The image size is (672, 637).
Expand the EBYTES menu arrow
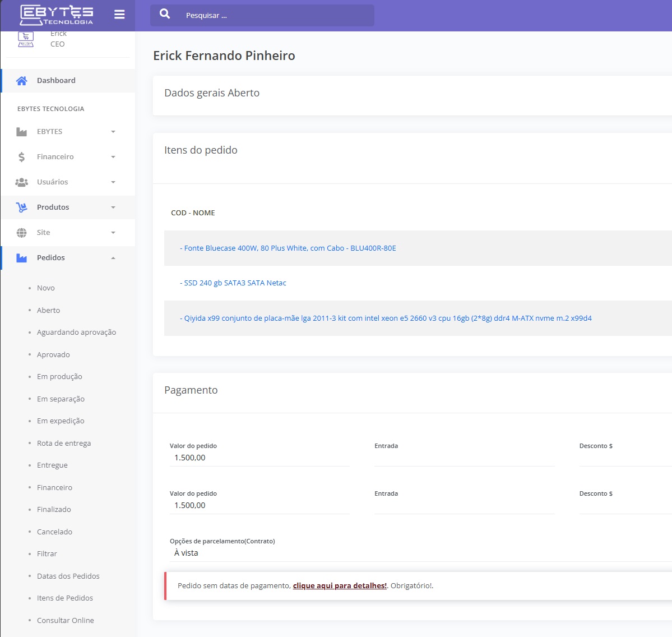coord(113,132)
